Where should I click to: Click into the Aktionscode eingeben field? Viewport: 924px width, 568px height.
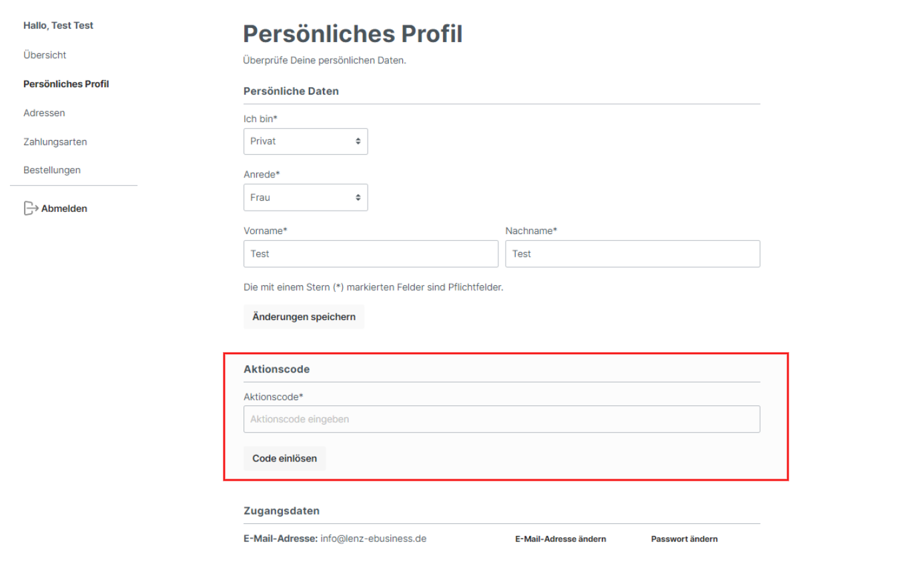coord(502,419)
